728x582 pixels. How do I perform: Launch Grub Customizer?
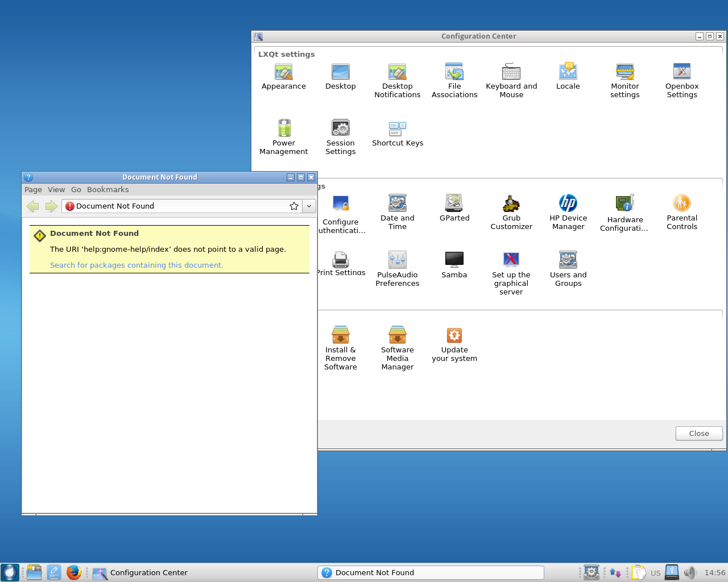(x=511, y=213)
